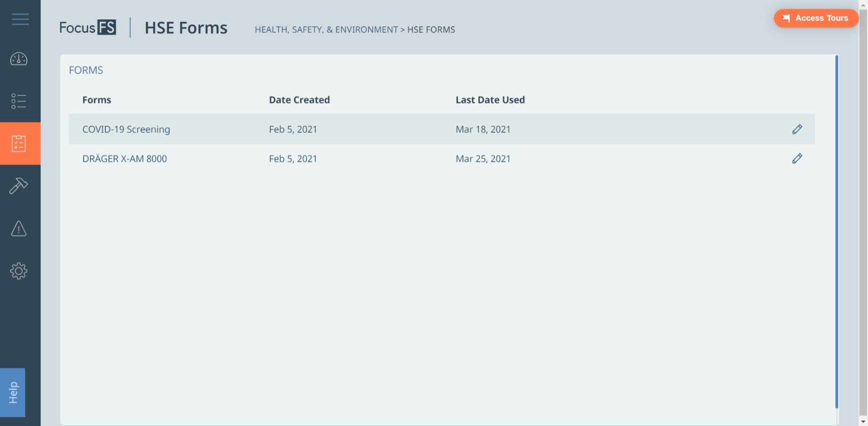Click the FocusFS logo
This screenshot has height=426, width=868.
(x=88, y=28)
